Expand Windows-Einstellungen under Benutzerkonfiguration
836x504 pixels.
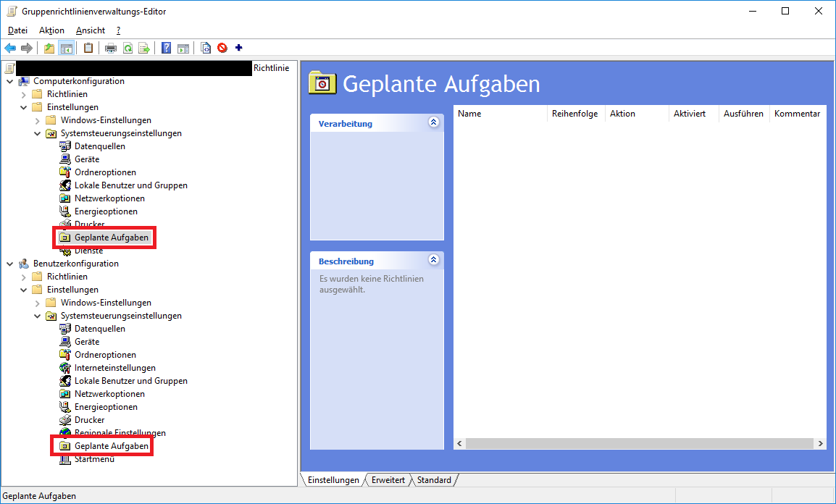pos(38,303)
